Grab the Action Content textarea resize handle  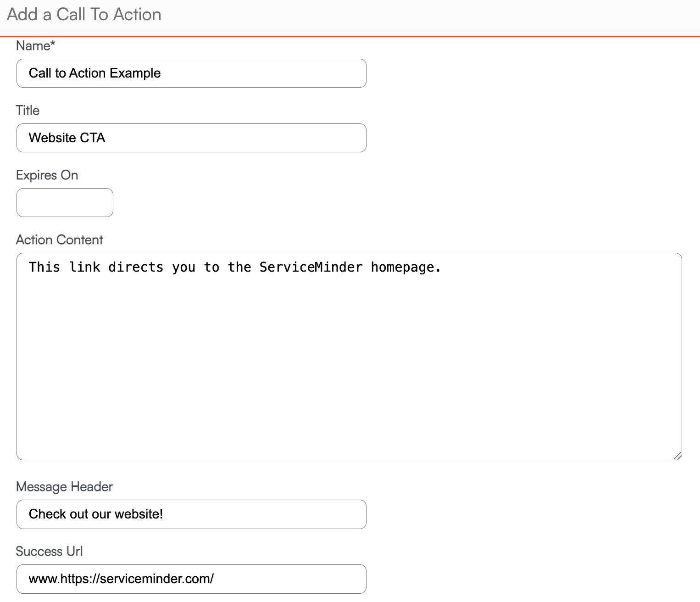pyautogui.click(x=677, y=455)
